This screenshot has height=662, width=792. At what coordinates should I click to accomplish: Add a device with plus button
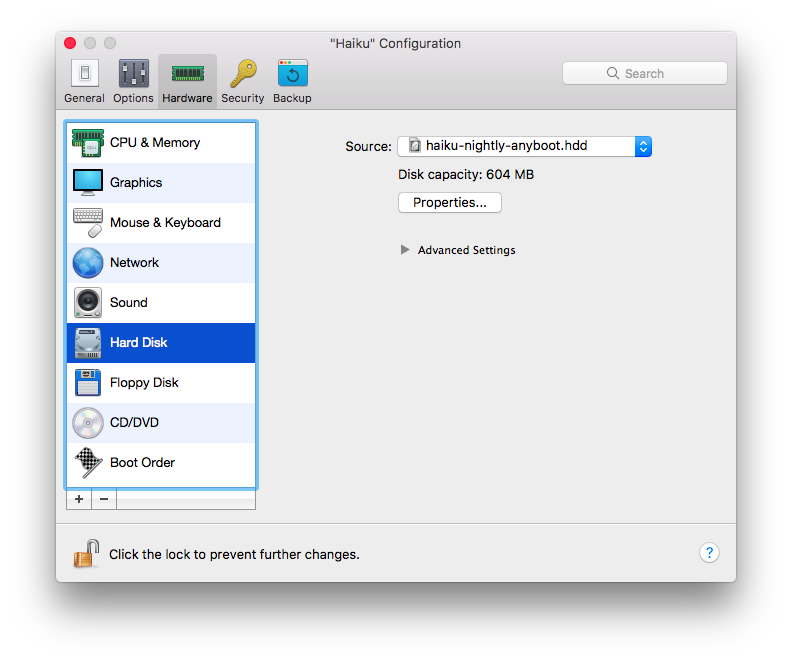79,499
